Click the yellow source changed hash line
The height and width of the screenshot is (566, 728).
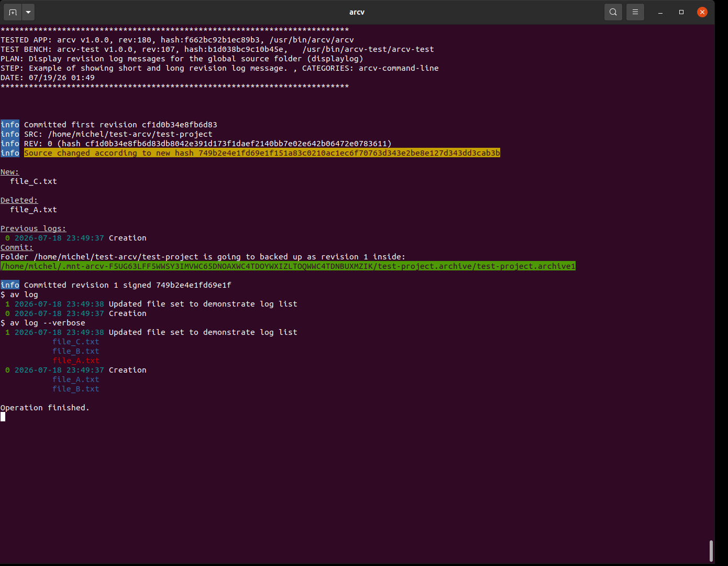point(262,153)
